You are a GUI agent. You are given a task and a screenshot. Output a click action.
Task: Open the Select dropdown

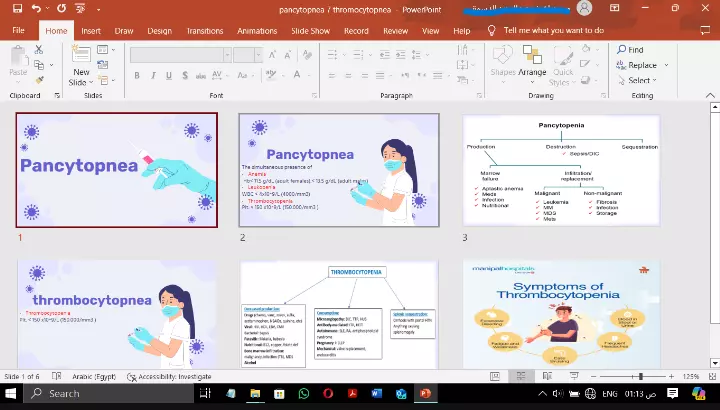click(637, 80)
